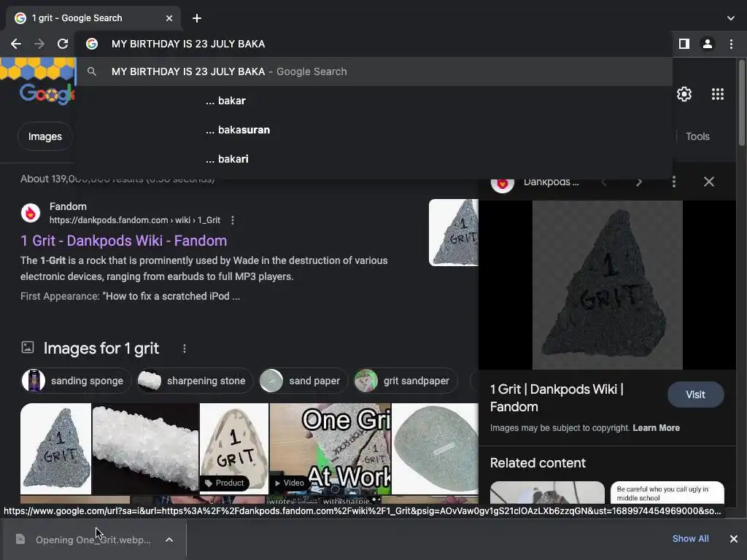Open the Chrome three-dot menu
The height and width of the screenshot is (560, 747).
(731, 44)
